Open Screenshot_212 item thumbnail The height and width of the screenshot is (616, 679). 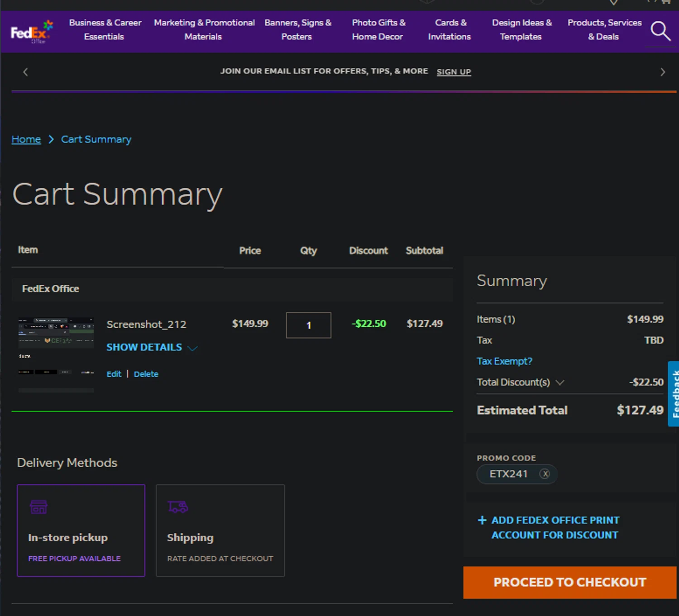[56, 355]
